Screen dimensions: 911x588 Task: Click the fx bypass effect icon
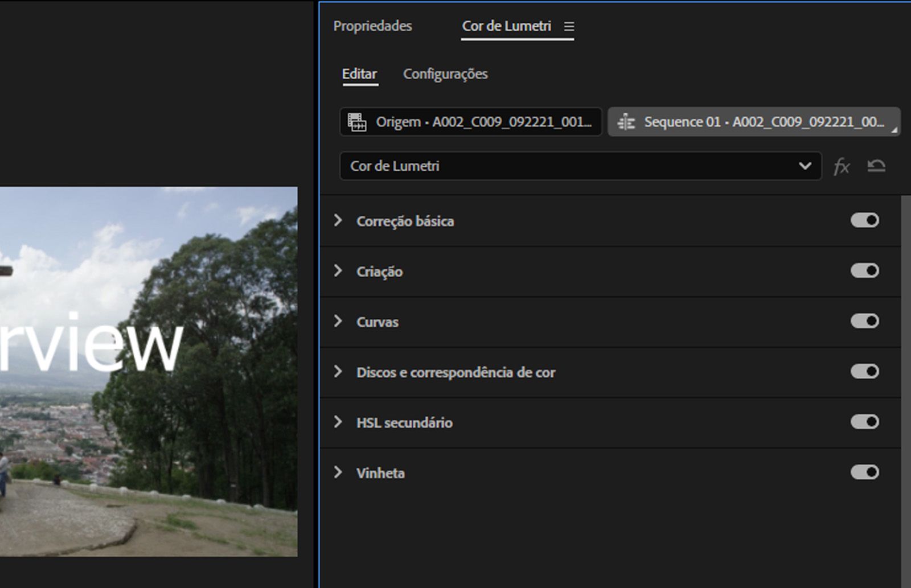(x=842, y=166)
